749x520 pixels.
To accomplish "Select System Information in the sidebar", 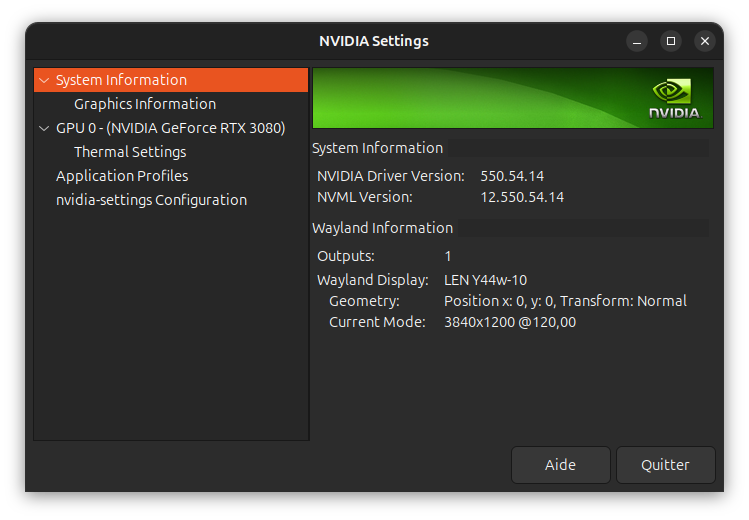I will pos(121,80).
